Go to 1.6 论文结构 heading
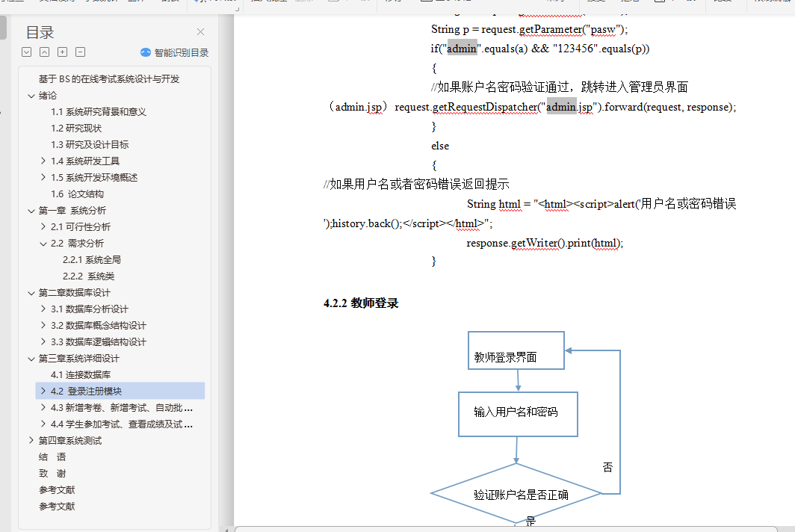The width and height of the screenshot is (795, 532). (x=77, y=194)
